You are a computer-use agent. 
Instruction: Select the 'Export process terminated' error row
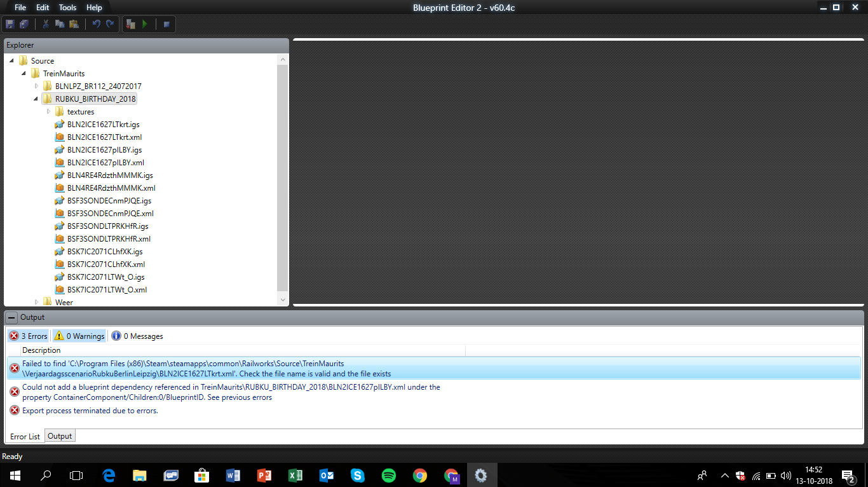434,410
